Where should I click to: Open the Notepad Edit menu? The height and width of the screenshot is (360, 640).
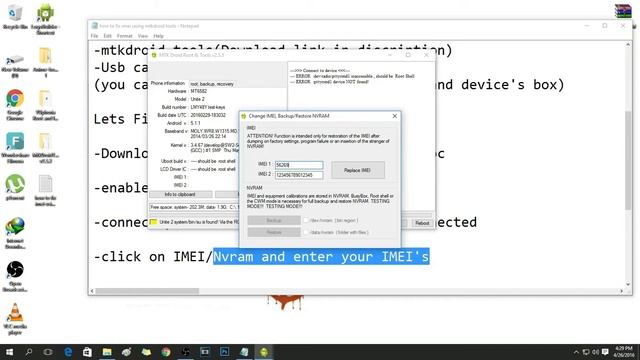[107, 36]
